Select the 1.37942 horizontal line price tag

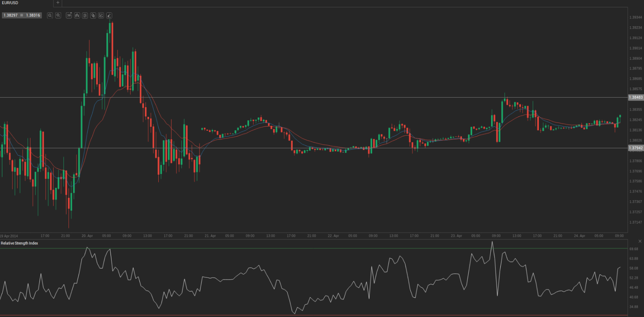(636, 148)
